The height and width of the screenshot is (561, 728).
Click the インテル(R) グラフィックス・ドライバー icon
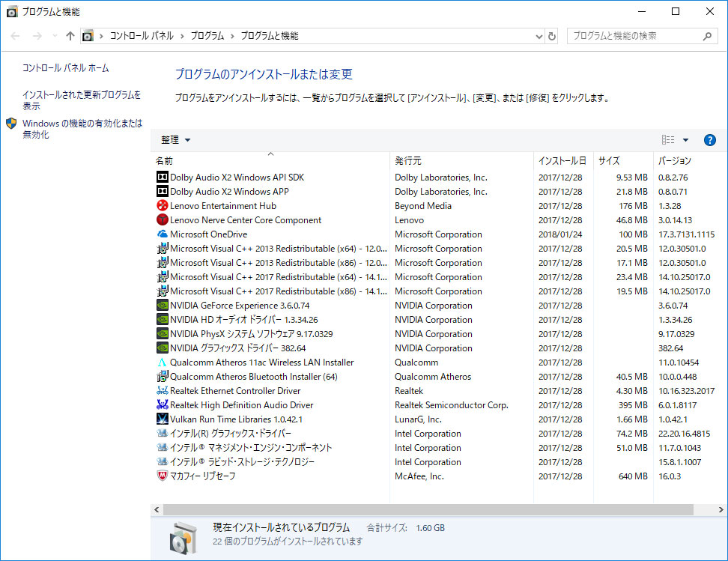(162, 433)
